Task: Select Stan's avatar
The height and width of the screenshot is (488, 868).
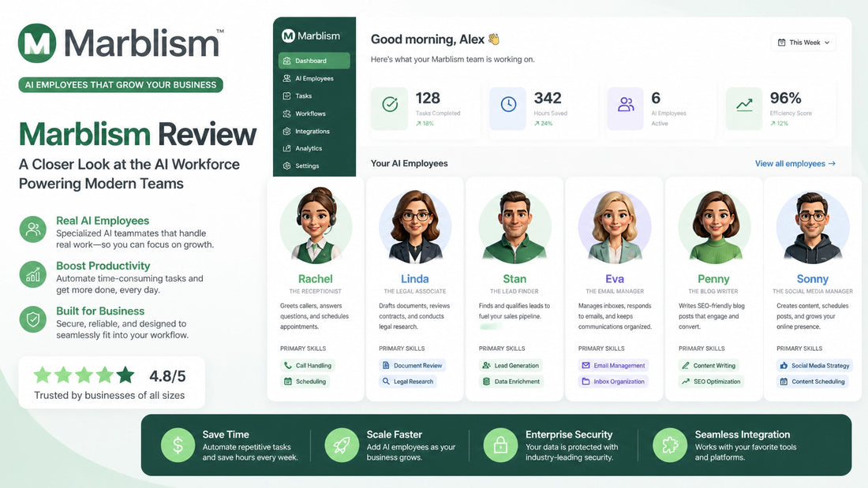Action: [x=514, y=225]
